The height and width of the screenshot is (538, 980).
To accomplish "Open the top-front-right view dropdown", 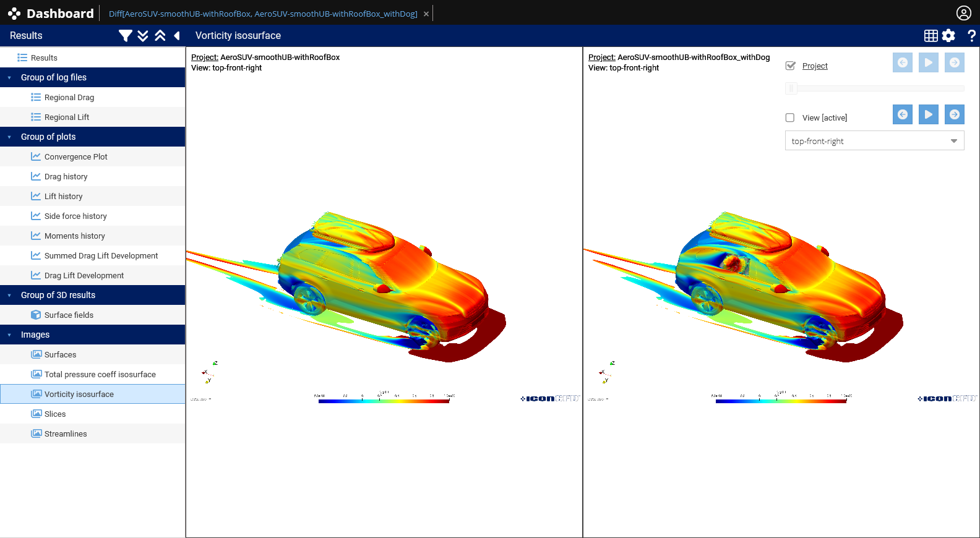I will point(874,141).
